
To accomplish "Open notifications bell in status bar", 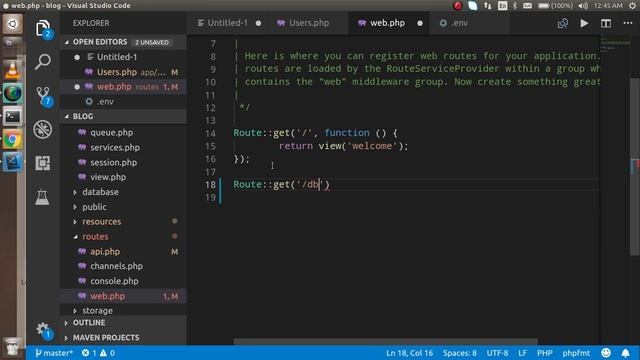I will point(625,353).
